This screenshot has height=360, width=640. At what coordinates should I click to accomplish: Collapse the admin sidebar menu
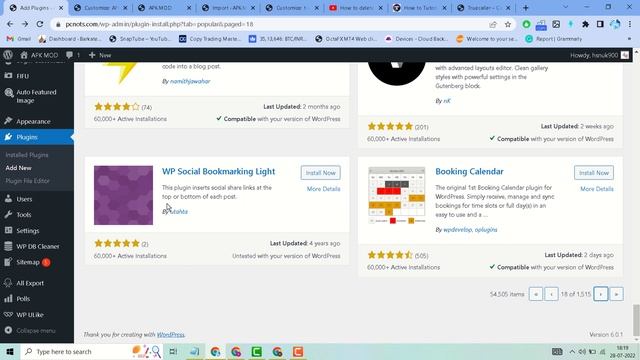(x=37, y=331)
